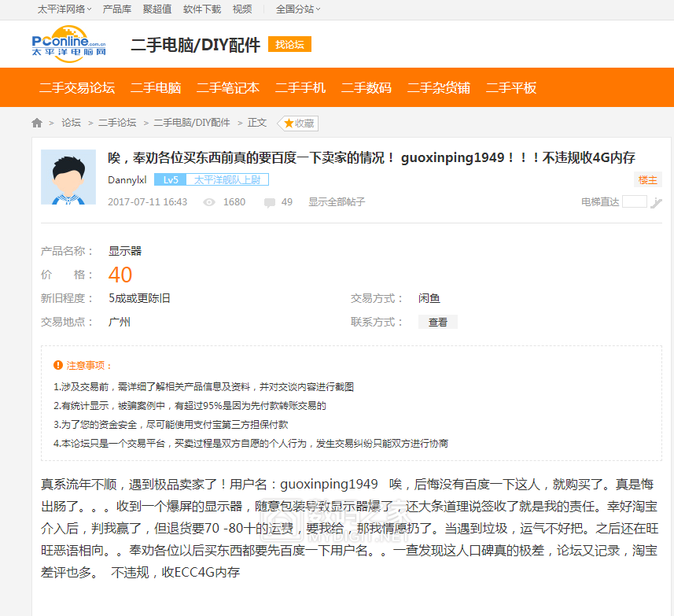
Task: Go to 二手杂货铺 tab
Action: 438,87
